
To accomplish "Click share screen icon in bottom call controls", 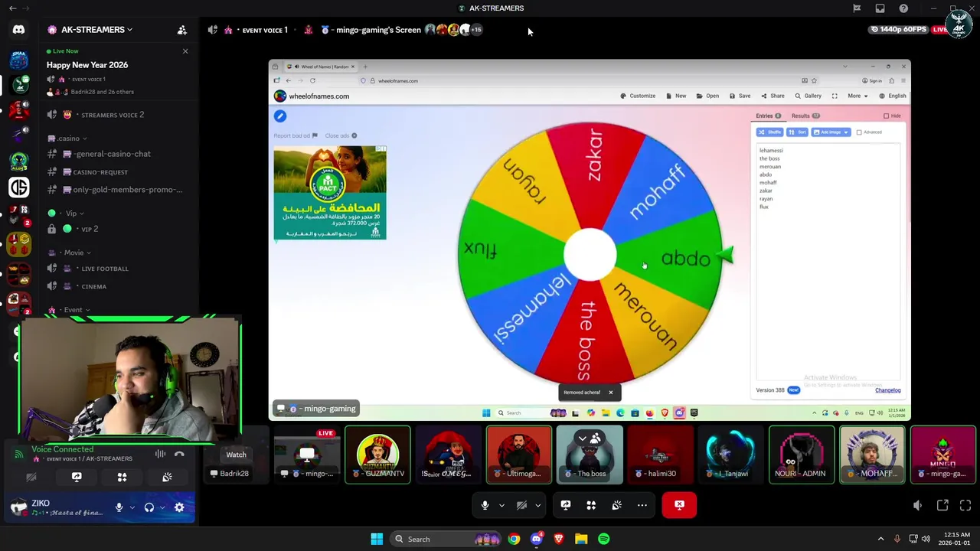I will [x=565, y=505].
